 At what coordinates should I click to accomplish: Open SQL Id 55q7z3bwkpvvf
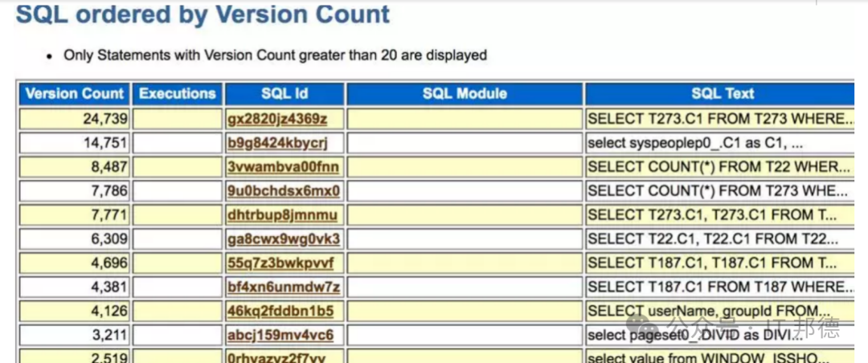[280, 263]
